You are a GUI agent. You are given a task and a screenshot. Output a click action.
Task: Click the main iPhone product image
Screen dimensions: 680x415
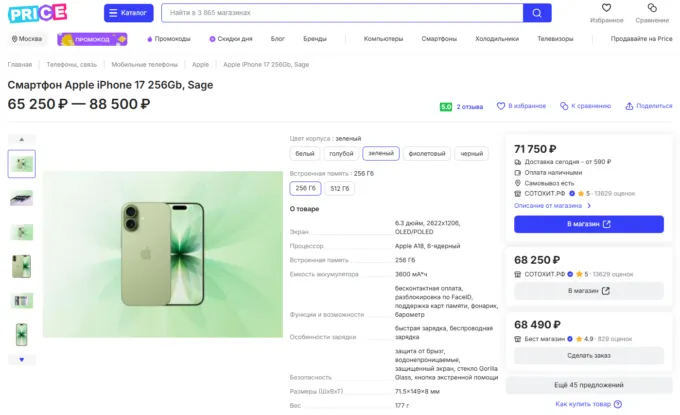tap(163, 255)
